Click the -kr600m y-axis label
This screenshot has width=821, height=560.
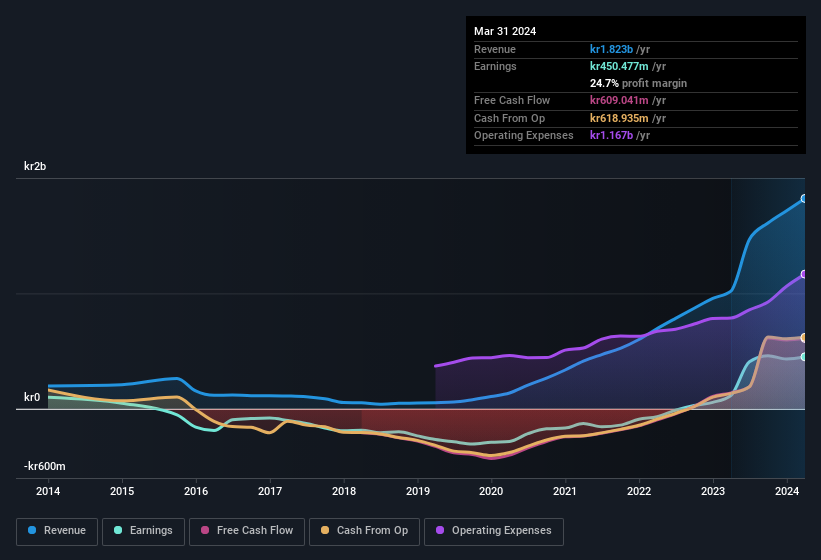(x=45, y=466)
